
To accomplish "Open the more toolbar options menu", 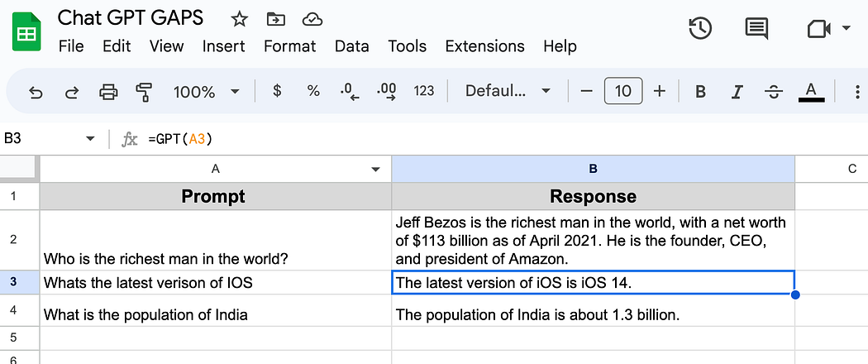I will point(857,92).
